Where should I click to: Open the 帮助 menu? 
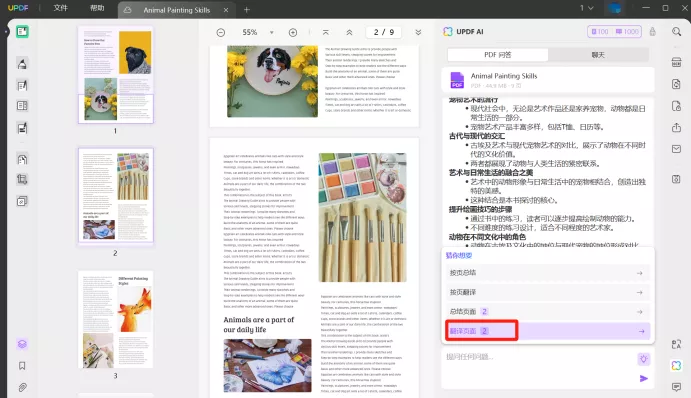(97, 8)
